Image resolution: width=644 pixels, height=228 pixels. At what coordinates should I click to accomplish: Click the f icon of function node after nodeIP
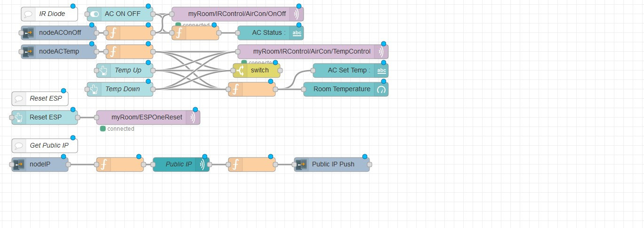(x=104, y=165)
